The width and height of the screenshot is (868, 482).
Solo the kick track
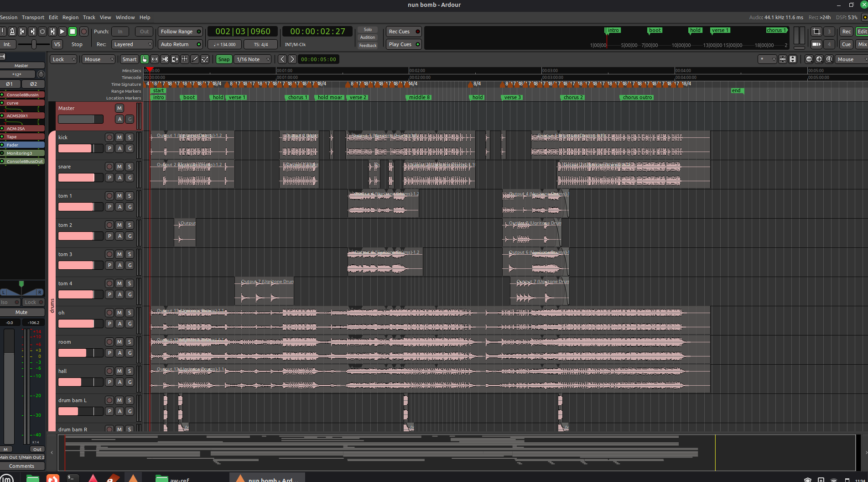tap(130, 137)
